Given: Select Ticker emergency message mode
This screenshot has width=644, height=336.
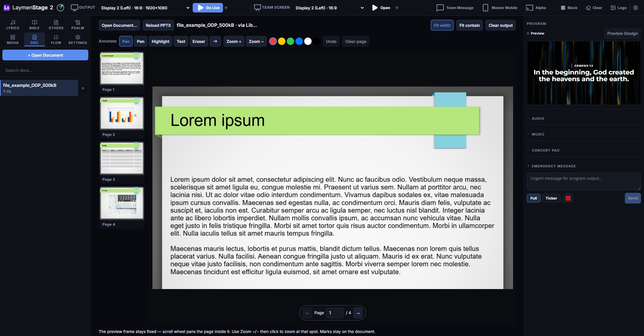Looking at the screenshot, I should coord(551,198).
